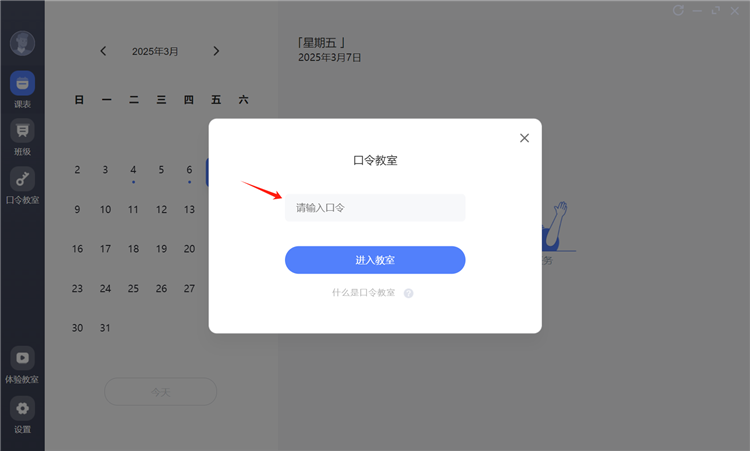Select calendar date 24

[x=105, y=289]
